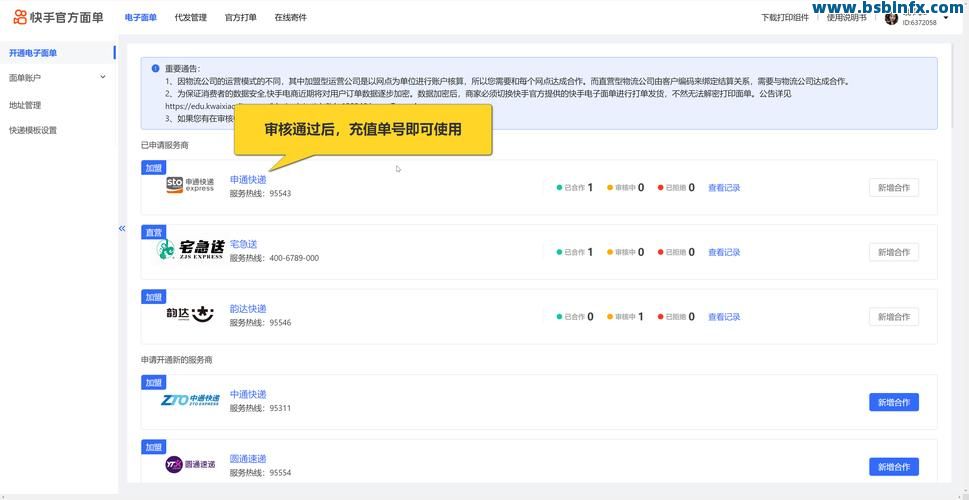Open the 圆通速递 carrier name link
This screenshot has width=969, height=500.
pos(248,459)
